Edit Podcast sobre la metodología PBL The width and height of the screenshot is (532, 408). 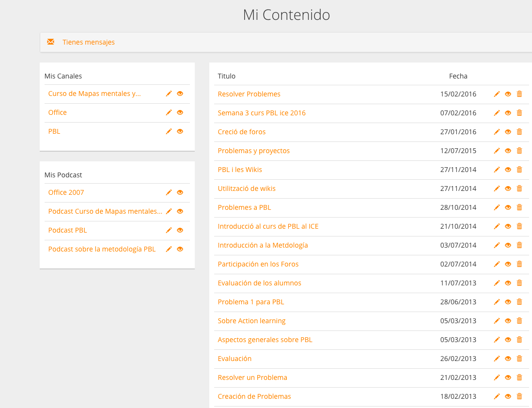pyautogui.click(x=169, y=250)
